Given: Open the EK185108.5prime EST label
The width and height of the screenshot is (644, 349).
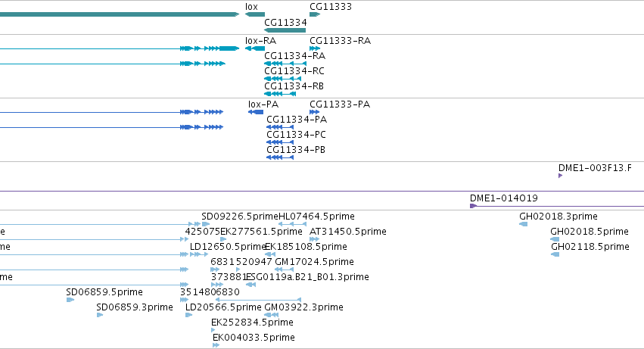Looking at the screenshot, I should point(306,247).
